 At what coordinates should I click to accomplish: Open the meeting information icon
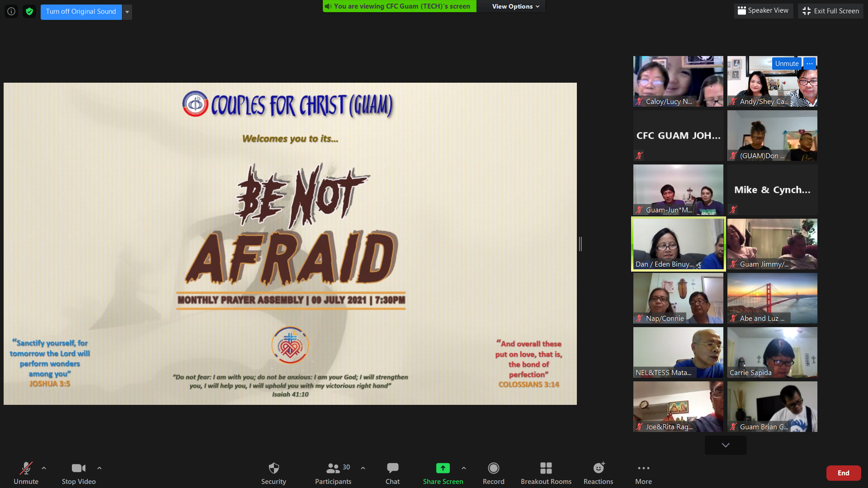click(x=11, y=11)
